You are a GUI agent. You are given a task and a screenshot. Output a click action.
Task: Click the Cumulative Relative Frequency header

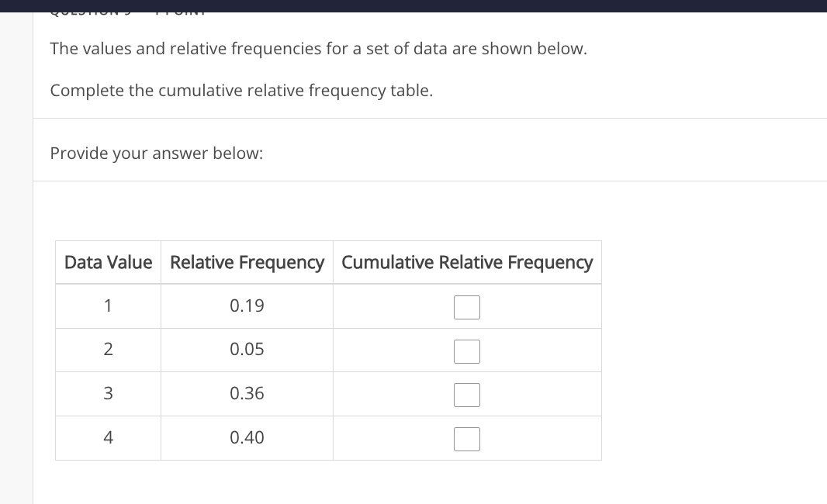467,262
